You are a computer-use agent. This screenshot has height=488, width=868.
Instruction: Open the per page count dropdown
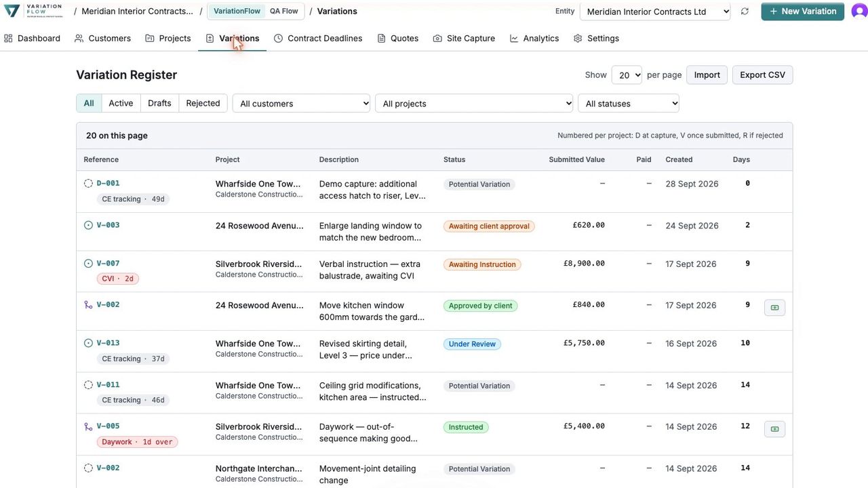click(627, 75)
